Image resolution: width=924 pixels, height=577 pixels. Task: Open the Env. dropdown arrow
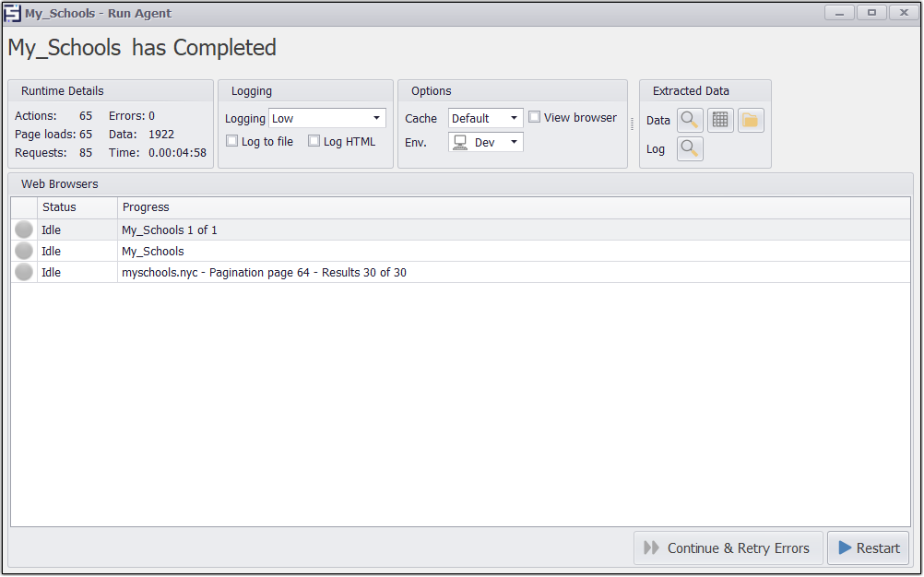[x=514, y=143]
